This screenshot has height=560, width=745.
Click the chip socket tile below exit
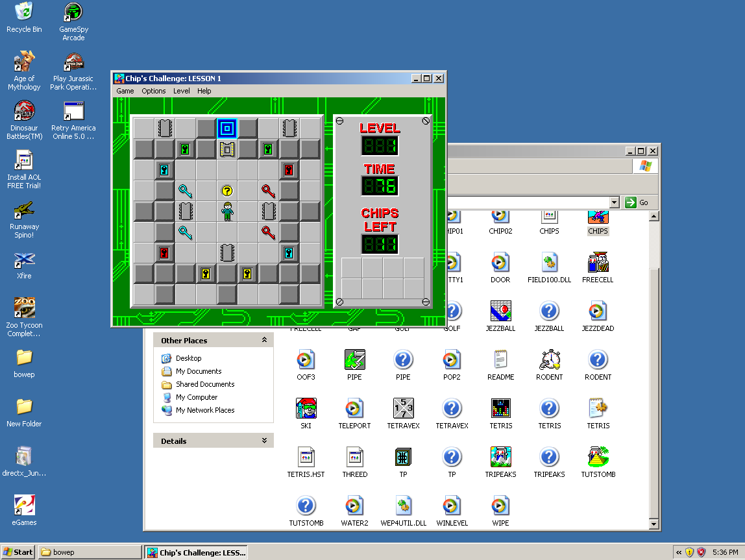pos(227,149)
